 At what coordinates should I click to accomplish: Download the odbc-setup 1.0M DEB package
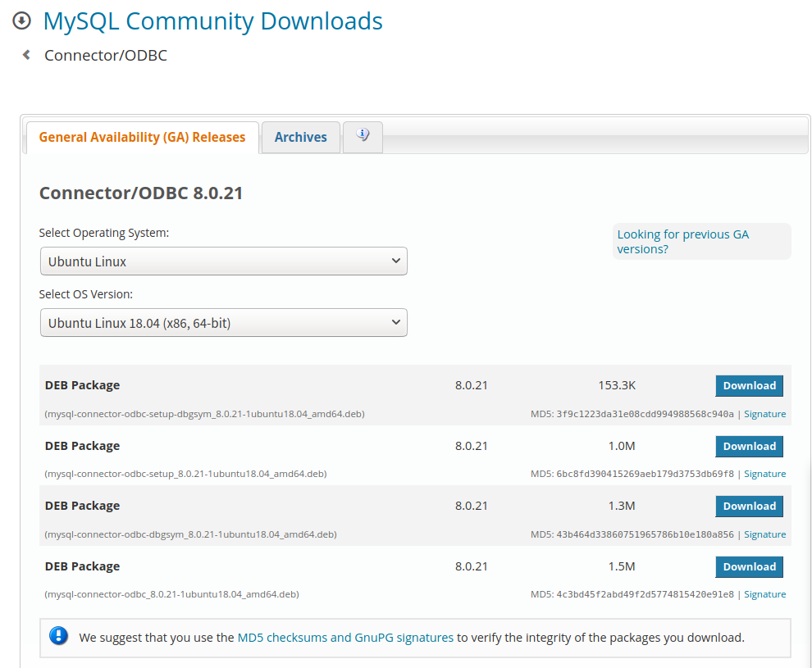[750, 446]
